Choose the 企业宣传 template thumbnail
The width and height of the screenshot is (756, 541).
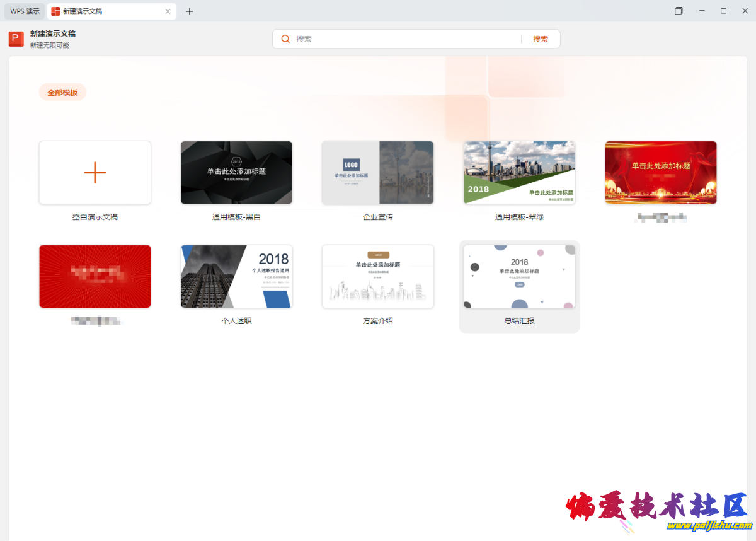coord(377,173)
